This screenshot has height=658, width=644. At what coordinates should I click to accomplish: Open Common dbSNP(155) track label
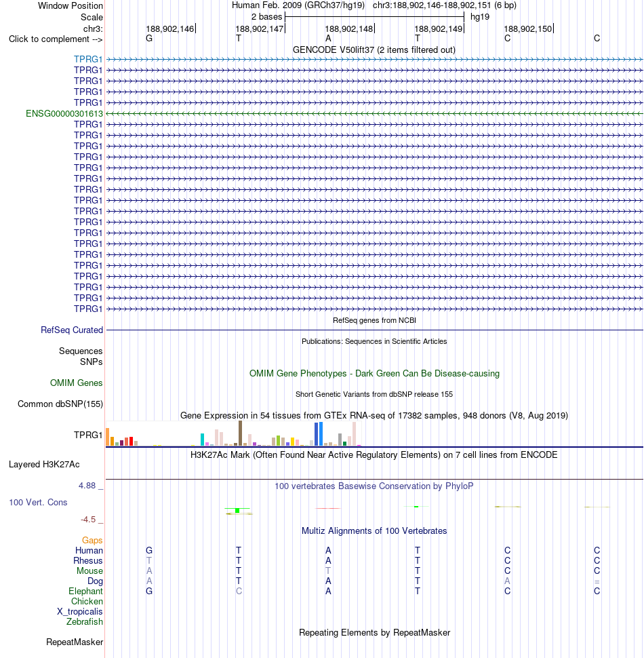[60, 404]
